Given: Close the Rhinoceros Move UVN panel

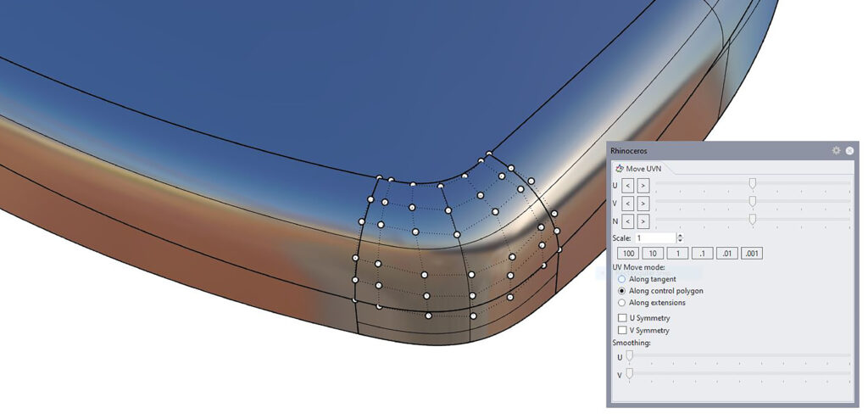Looking at the screenshot, I should pyautogui.click(x=849, y=151).
